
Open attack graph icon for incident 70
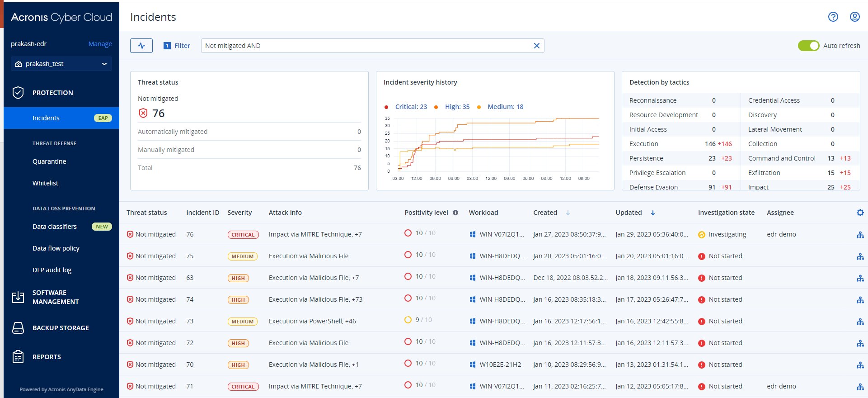pyautogui.click(x=860, y=365)
